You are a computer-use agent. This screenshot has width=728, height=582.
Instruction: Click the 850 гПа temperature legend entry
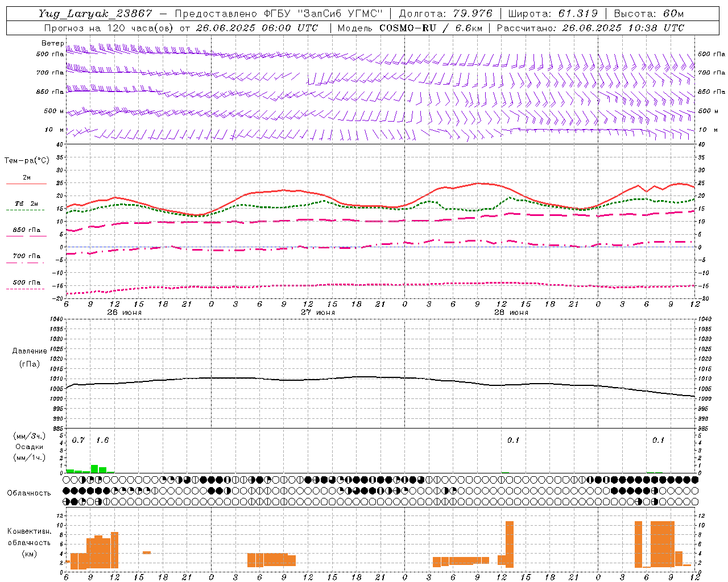pos(26,230)
